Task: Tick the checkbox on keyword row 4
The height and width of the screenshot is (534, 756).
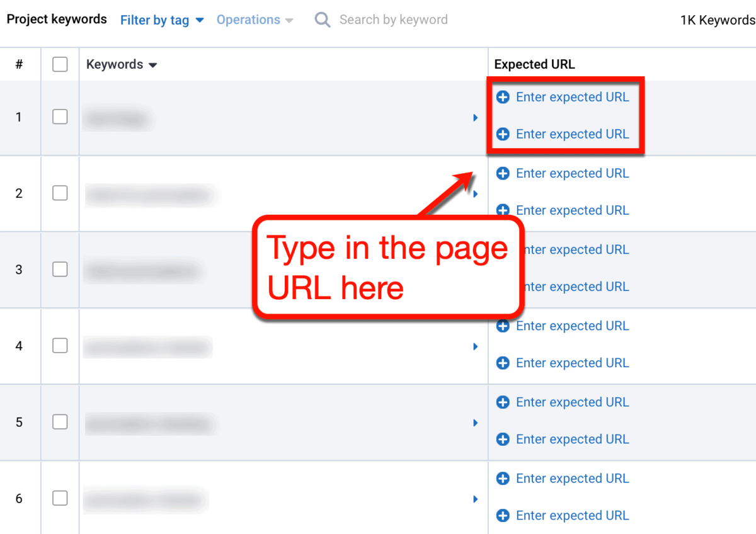Action: coord(60,345)
